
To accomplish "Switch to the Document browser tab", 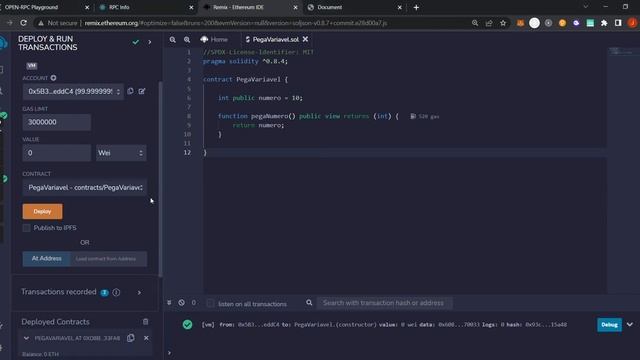I will (354, 7).
